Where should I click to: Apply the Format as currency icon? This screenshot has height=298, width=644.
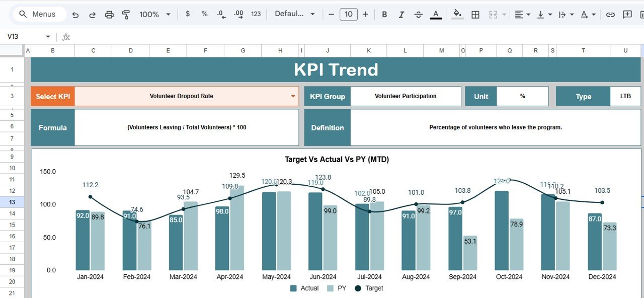tap(188, 14)
